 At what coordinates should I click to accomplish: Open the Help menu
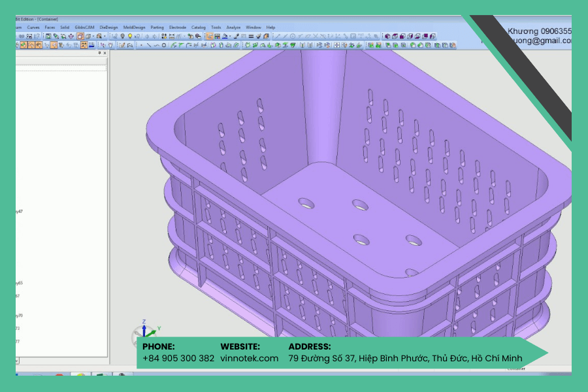270,27
